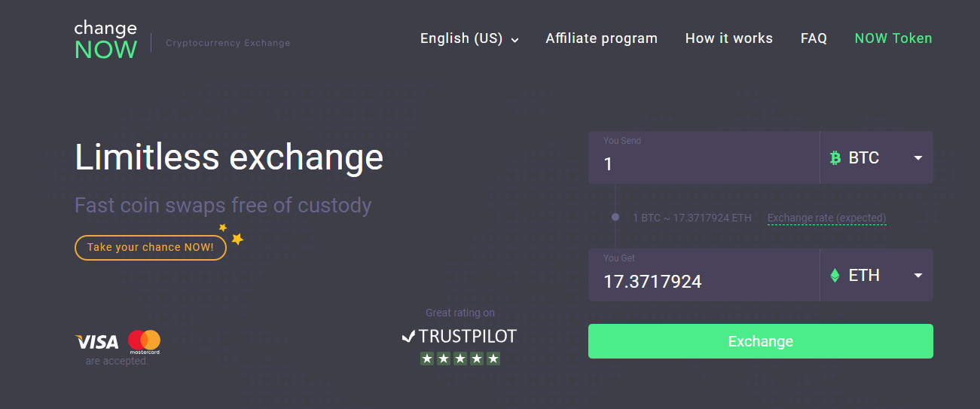The width and height of the screenshot is (980, 409).
Task: Click the VISA logo
Action: pyautogui.click(x=97, y=342)
